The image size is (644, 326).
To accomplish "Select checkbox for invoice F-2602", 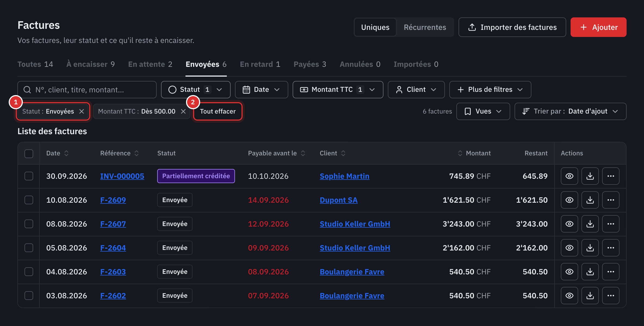I will click(x=29, y=296).
